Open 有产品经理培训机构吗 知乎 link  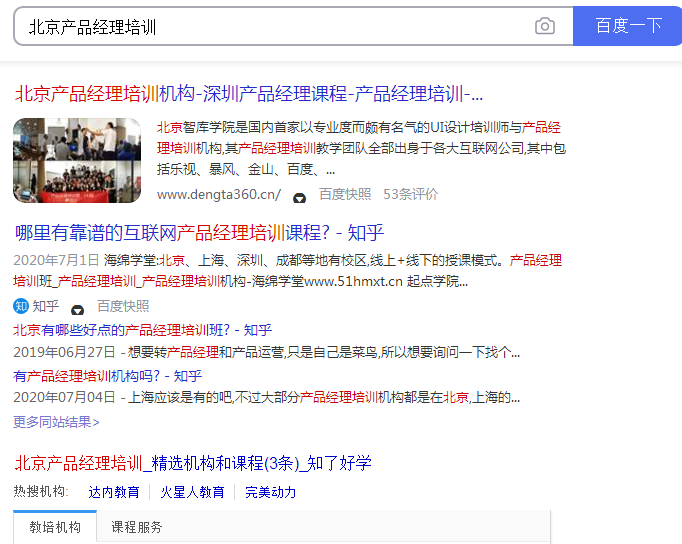(x=107, y=376)
